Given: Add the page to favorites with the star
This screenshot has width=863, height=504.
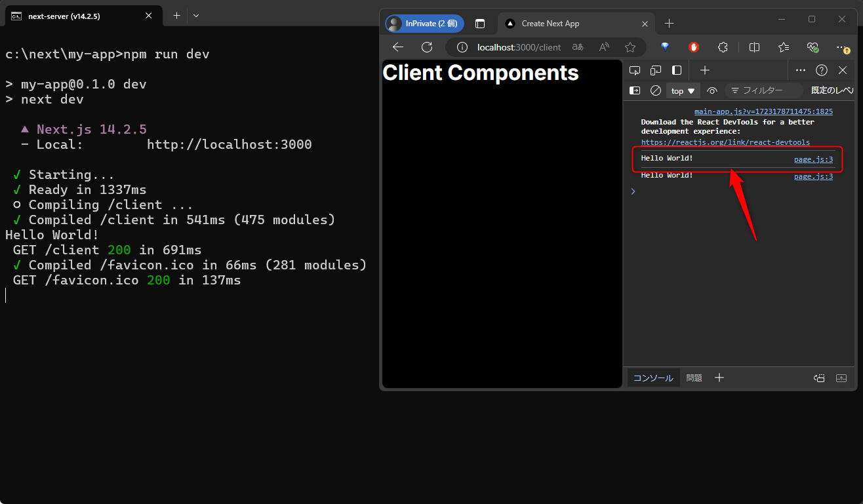Looking at the screenshot, I should 630,47.
